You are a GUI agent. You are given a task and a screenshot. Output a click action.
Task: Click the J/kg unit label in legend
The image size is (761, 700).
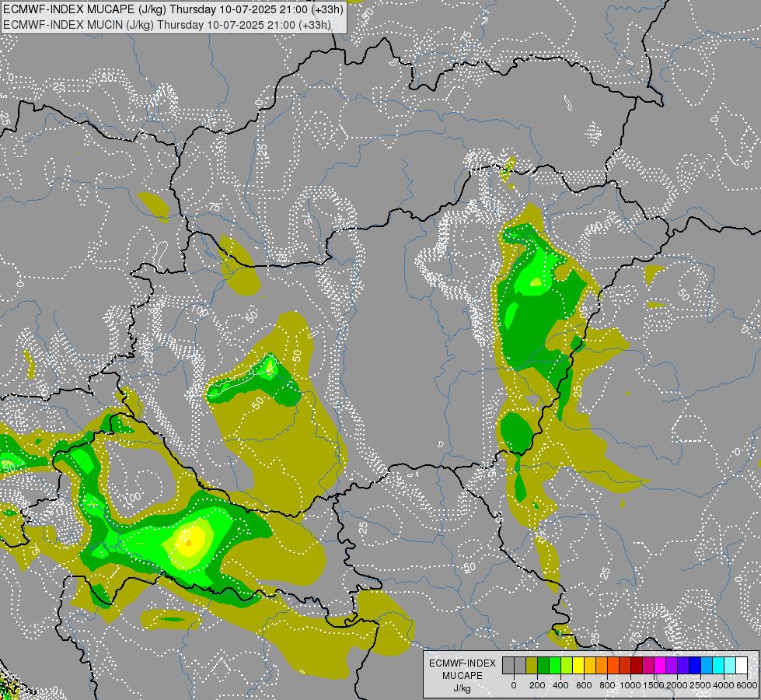pos(462,689)
